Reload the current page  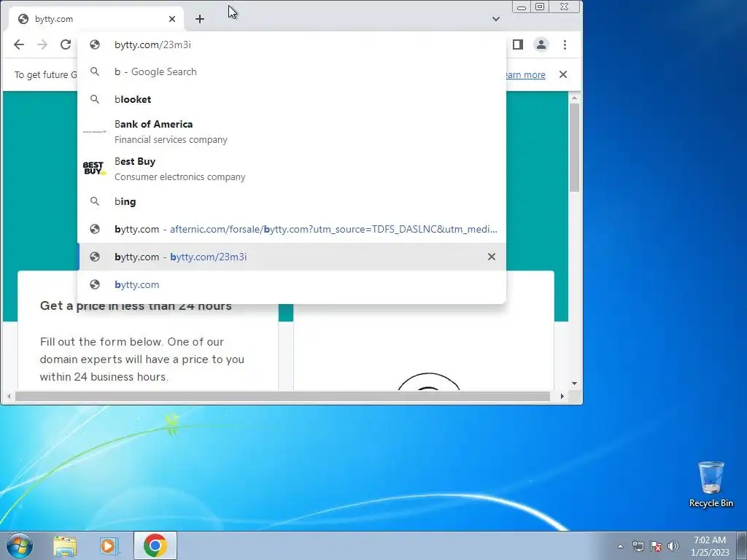pyautogui.click(x=65, y=44)
